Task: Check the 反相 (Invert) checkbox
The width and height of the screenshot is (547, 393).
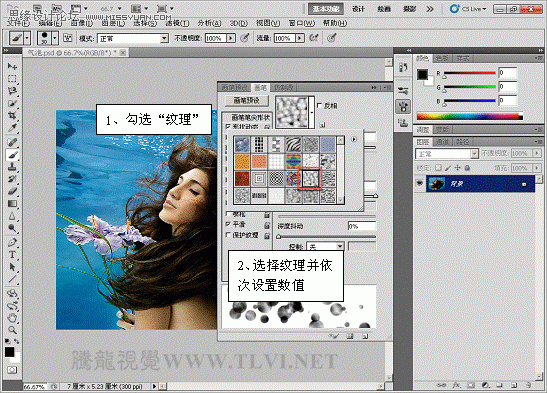Action: [x=320, y=105]
